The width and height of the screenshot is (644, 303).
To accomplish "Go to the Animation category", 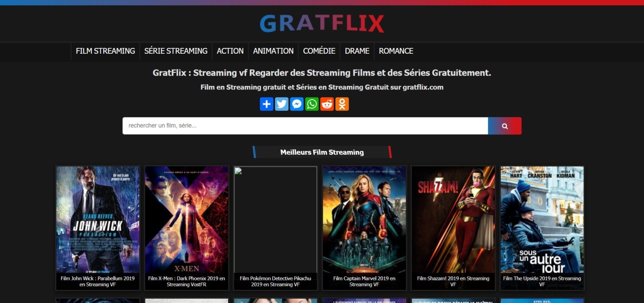I will pyautogui.click(x=273, y=51).
